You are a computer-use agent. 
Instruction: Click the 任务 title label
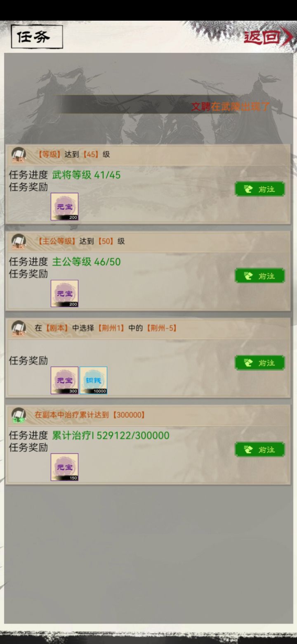coord(37,37)
